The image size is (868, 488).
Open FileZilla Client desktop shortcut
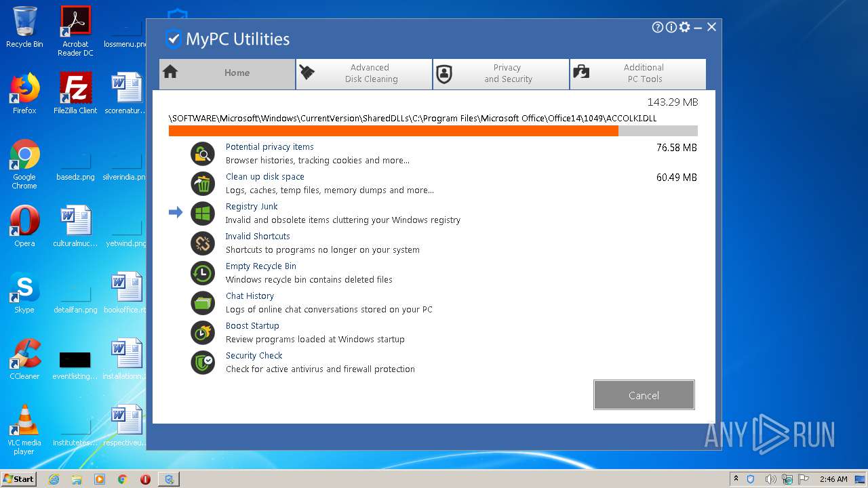(75, 94)
